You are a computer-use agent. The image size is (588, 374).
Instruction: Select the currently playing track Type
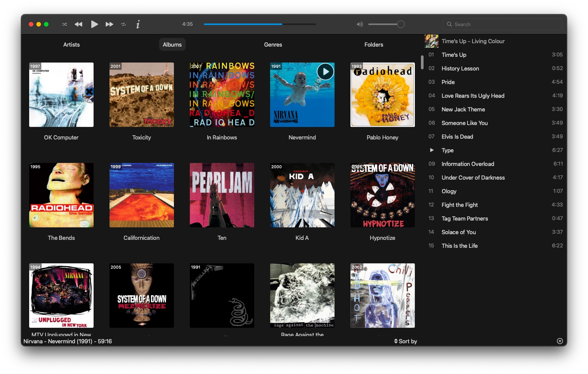click(x=495, y=150)
